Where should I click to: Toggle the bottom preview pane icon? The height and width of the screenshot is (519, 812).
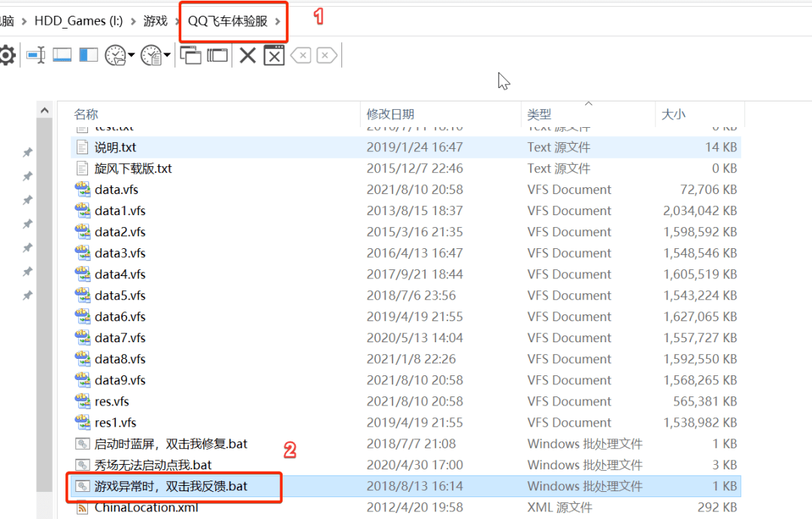click(62, 55)
